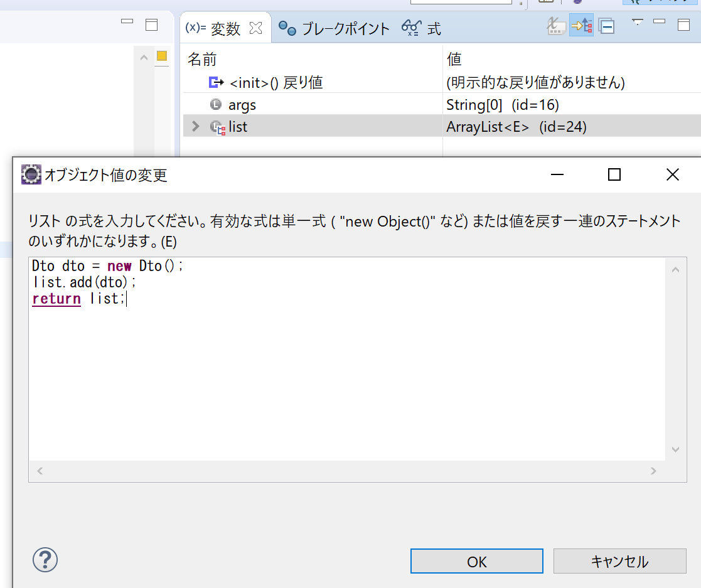The image size is (701, 588).
Task: Click the キャンセル button
Action: [x=620, y=560]
